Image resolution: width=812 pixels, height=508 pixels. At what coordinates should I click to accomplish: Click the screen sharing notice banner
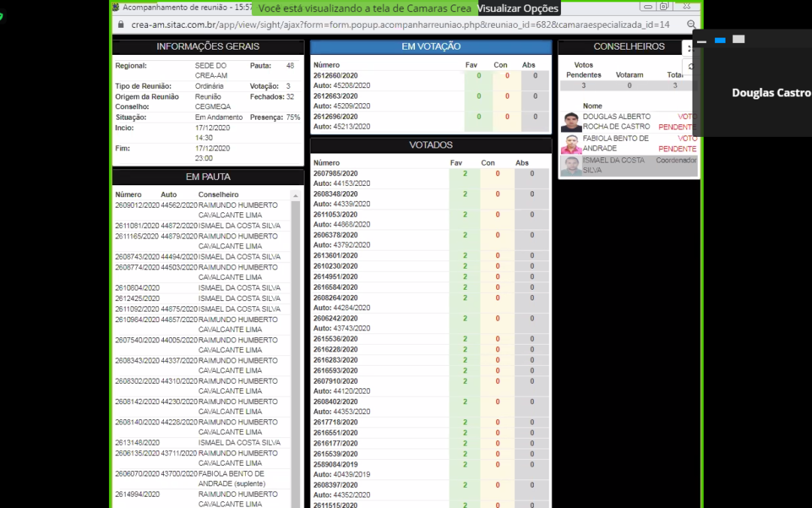click(365, 8)
